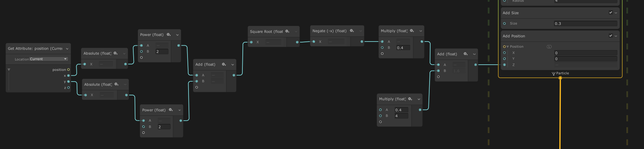Open gear on Add node feeding Add Position
This screenshot has width=644, height=149.
tap(466, 54)
